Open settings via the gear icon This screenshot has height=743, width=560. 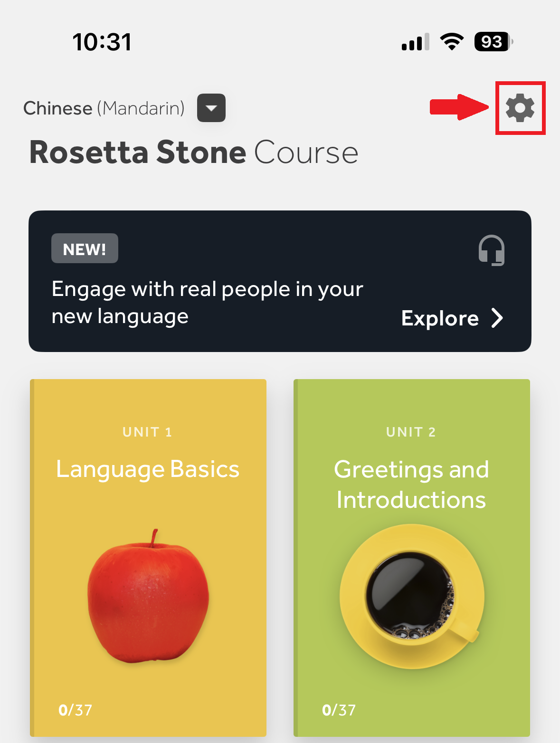tap(520, 108)
